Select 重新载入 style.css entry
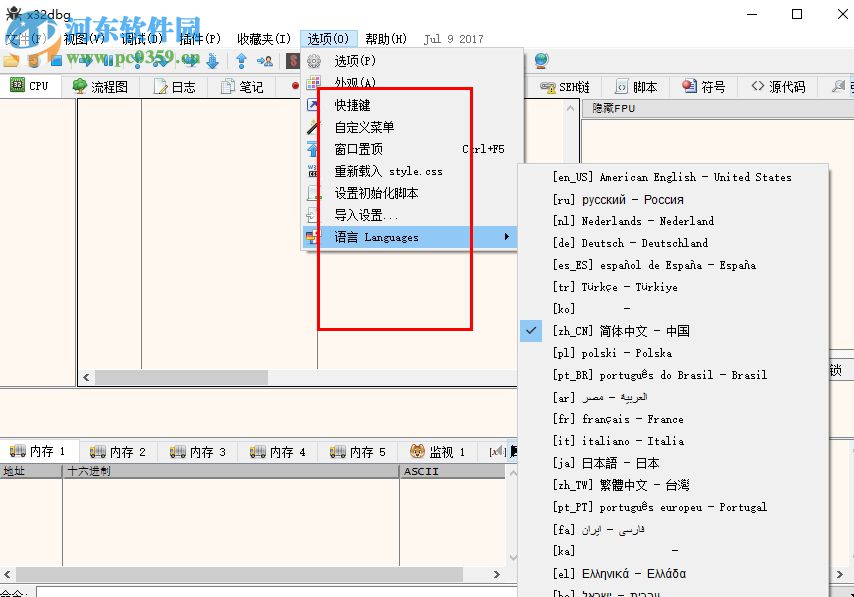This screenshot has height=597, width=854. pyautogui.click(x=412, y=171)
